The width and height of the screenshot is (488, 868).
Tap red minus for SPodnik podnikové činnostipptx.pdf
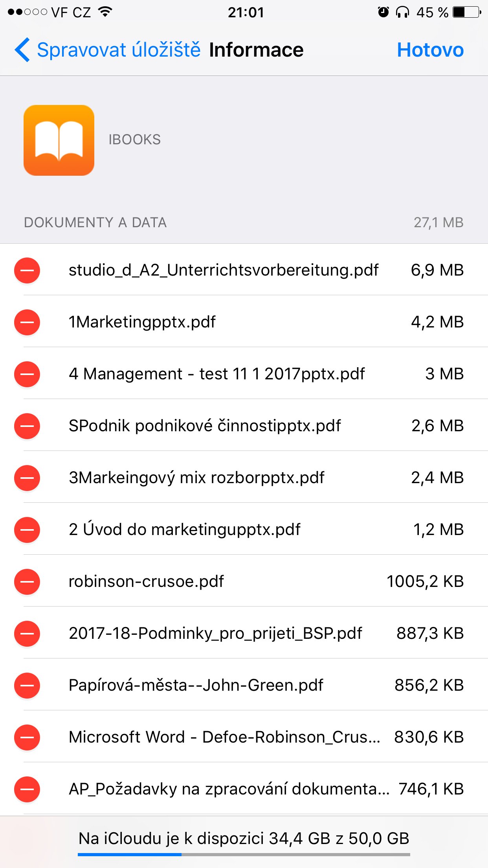coord(27,426)
